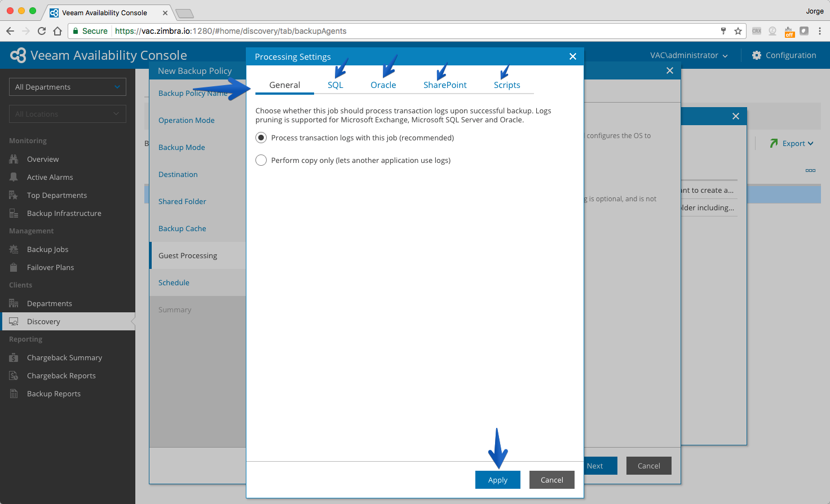Switch to the SQL tab

tap(335, 85)
